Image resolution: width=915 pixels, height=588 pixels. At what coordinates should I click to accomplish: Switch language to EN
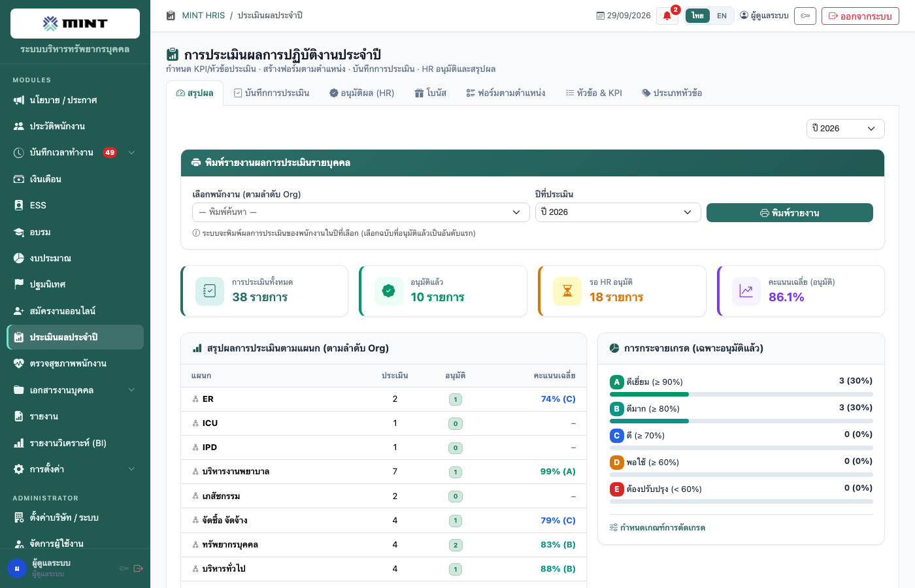tap(722, 16)
